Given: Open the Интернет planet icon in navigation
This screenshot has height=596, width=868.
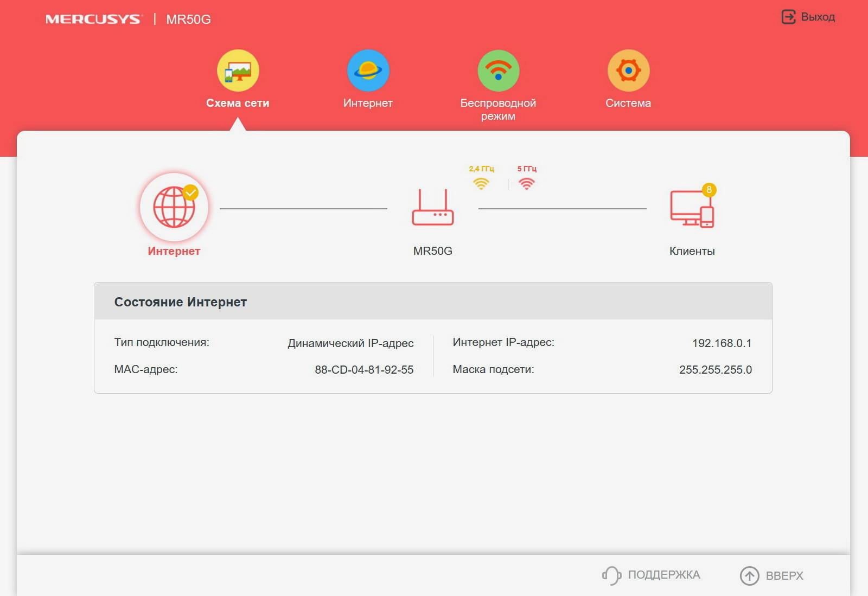Looking at the screenshot, I should 368,71.
